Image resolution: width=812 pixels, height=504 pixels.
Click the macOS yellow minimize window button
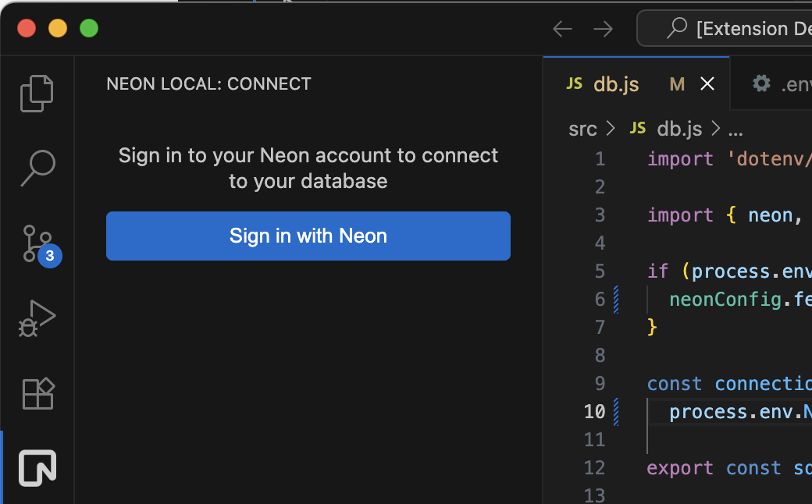click(x=58, y=28)
